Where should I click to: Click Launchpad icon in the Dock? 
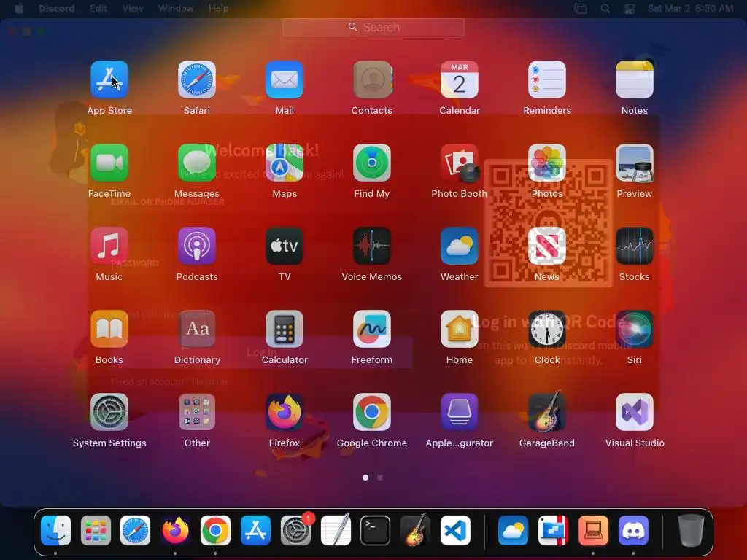(x=96, y=531)
